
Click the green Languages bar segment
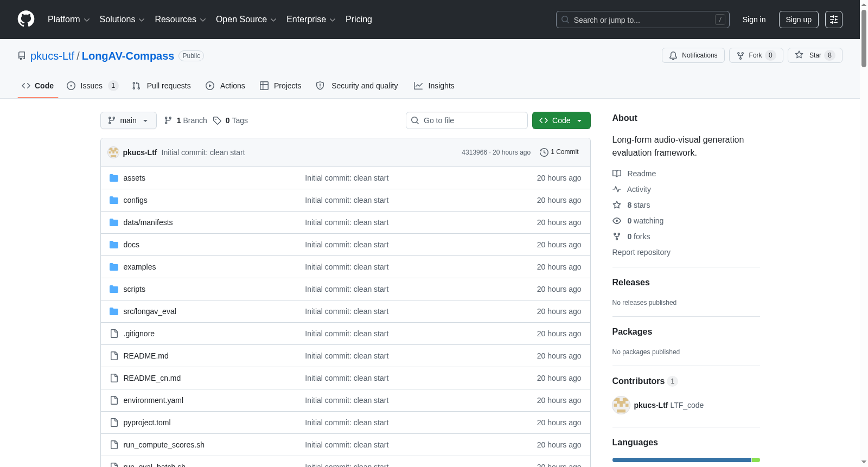756,460
